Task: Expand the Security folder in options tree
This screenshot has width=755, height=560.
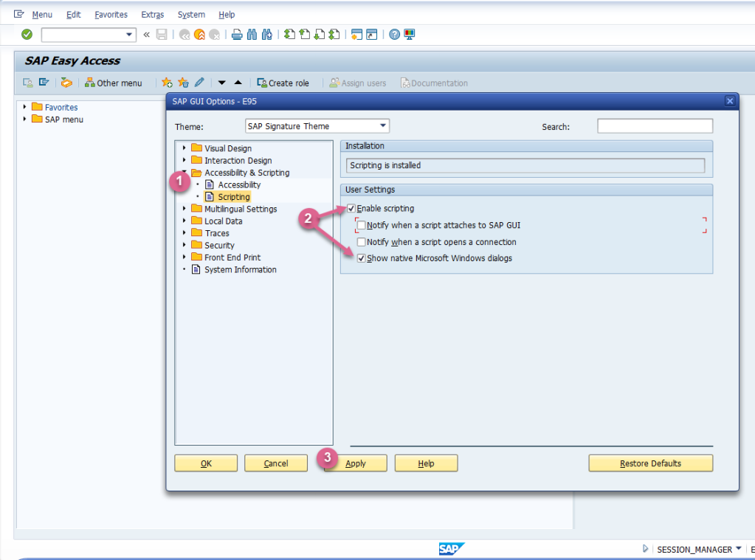Action: coord(185,245)
